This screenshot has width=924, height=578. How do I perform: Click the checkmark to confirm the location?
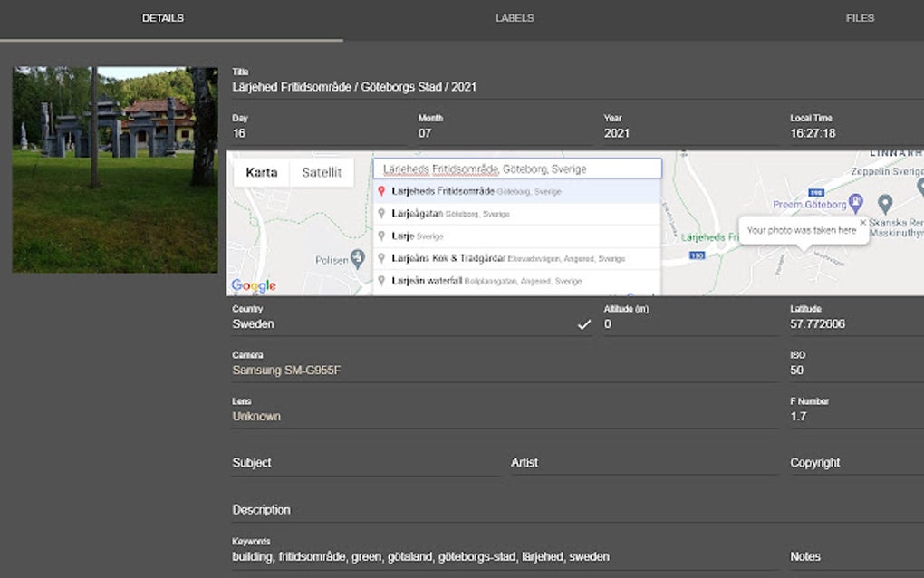[584, 323]
